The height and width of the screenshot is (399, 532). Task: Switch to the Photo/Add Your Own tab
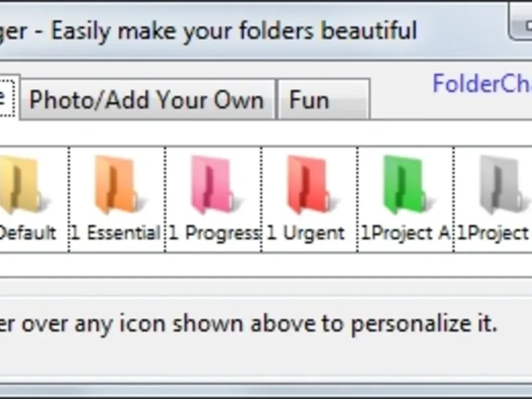coord(147,100)
